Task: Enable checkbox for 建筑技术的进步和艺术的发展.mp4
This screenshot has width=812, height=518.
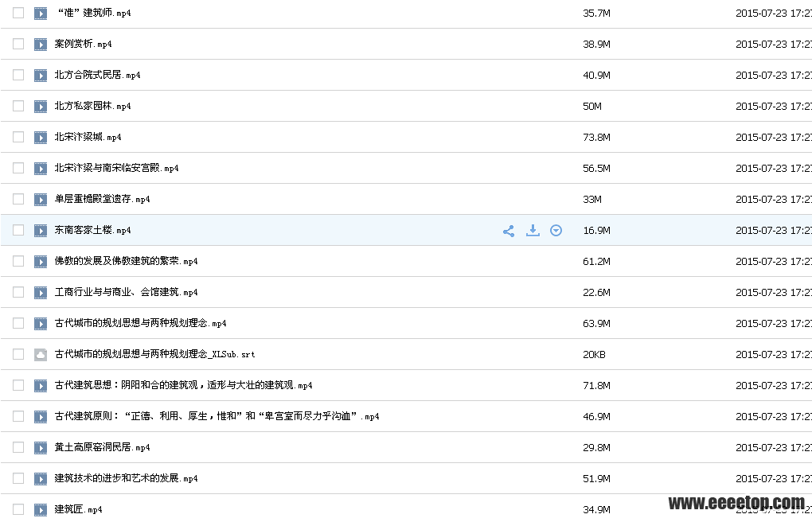Action: pyautogui.click(x=18, y=478)
